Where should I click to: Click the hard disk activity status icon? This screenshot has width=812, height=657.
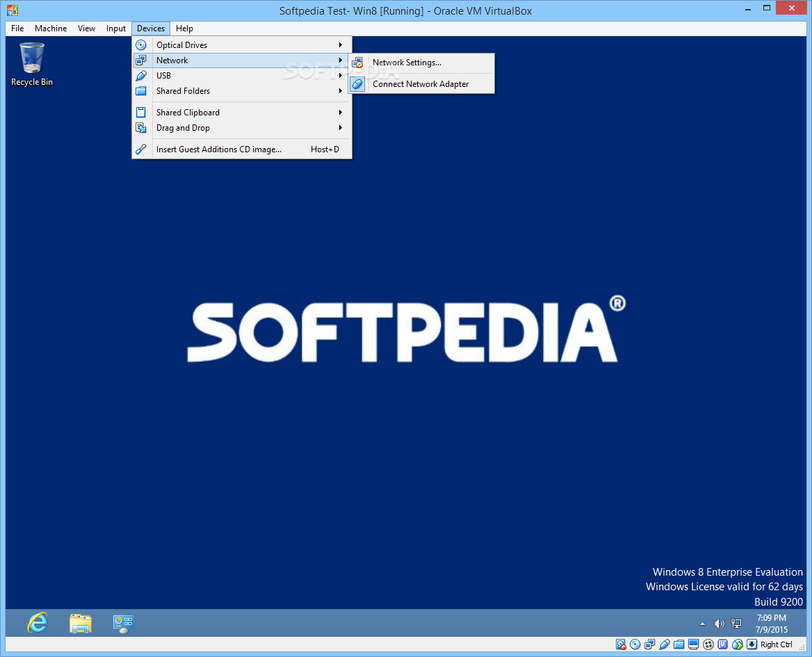point(620,644)
